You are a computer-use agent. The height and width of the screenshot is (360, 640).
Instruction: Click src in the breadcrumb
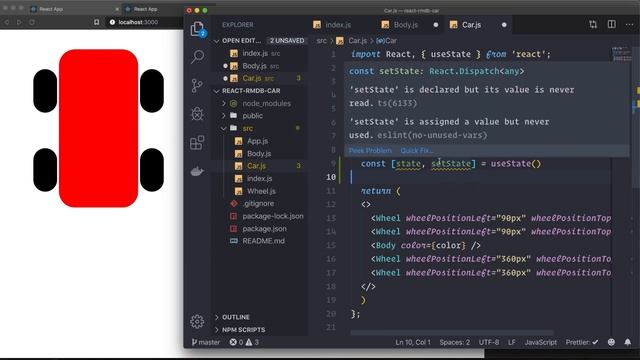(x=322, y=41)
